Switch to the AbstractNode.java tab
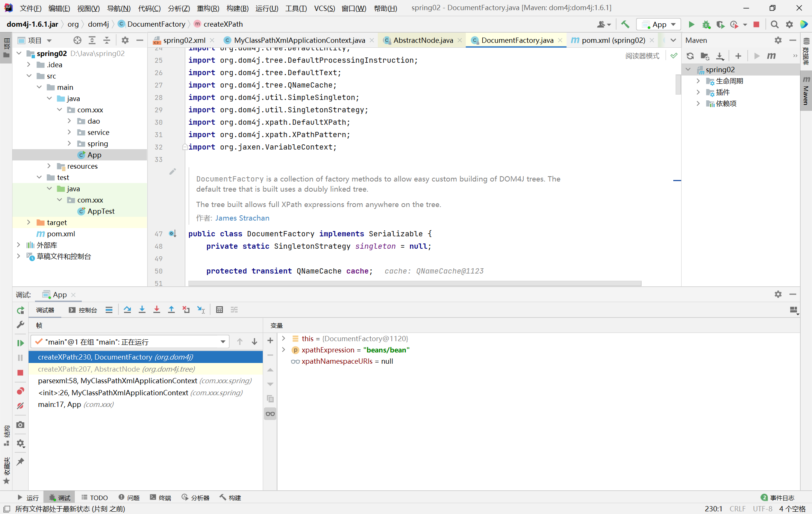812x514 pixels. coord(423,40)
